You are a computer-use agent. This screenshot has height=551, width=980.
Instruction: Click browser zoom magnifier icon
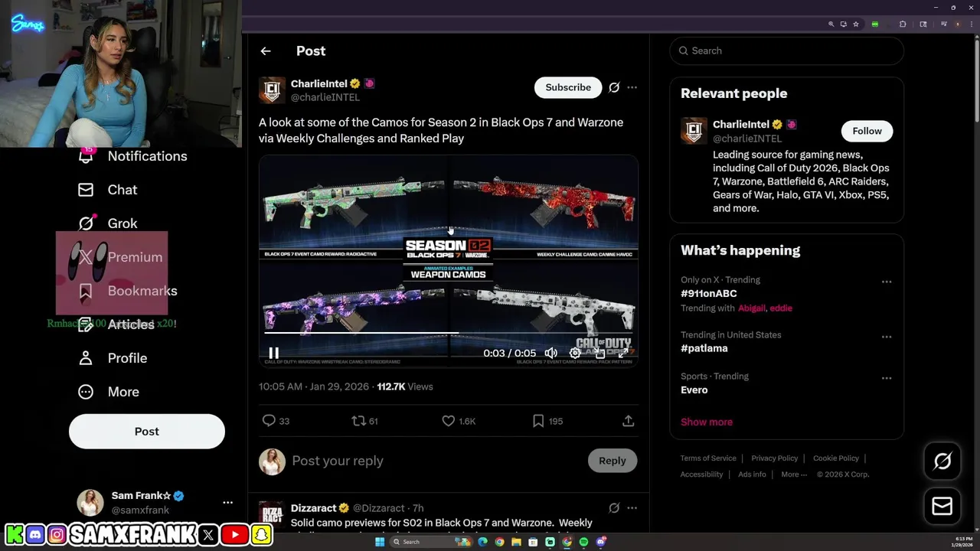click(831, 24)
